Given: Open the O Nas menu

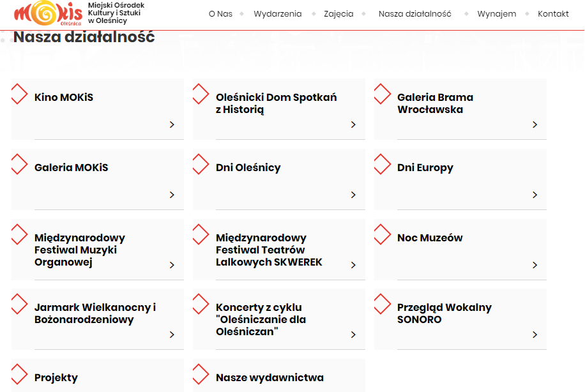Looking at the screenshot, I should (220, 14).
